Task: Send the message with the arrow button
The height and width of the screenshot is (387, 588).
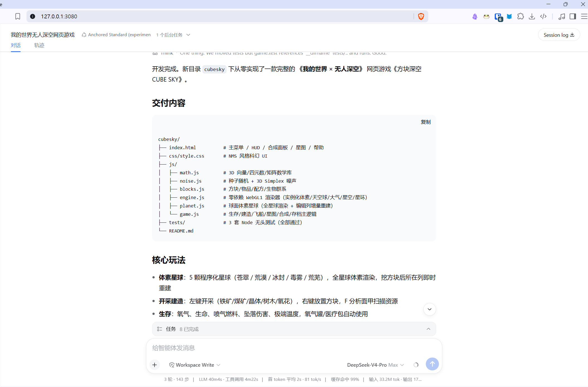Action: (x=432, y=364)
